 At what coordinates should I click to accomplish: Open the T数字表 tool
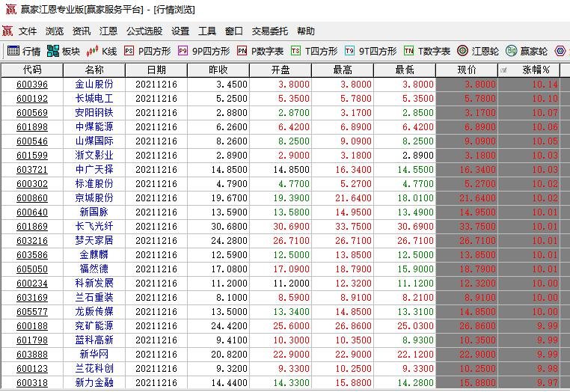tap(427, 51)
